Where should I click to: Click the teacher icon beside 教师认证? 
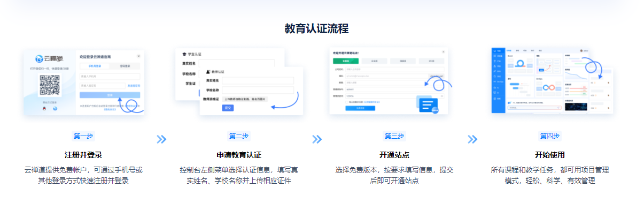click(208, 71)
